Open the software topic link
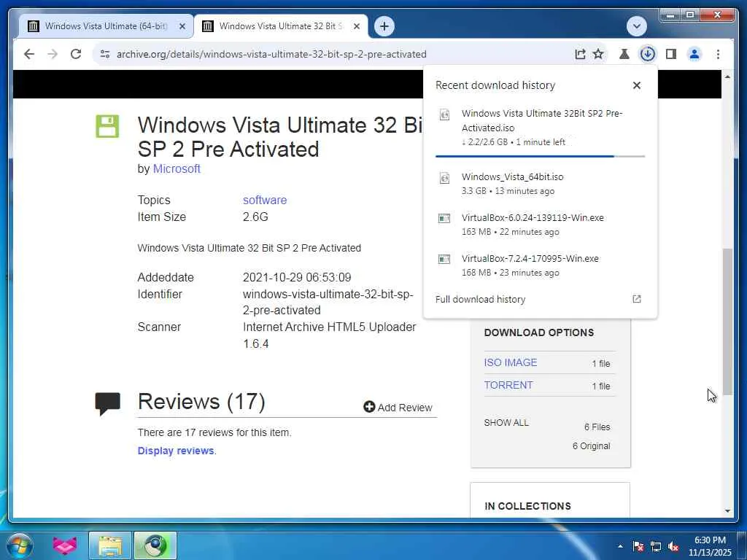This screenshot has height=560, width=747. [264, 200]
